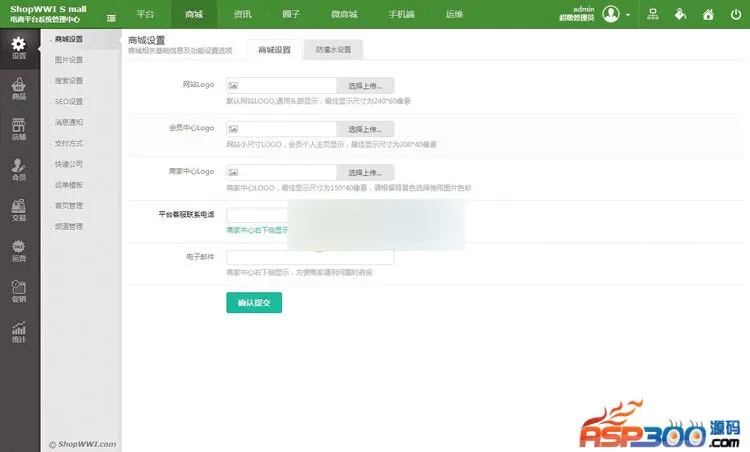Screen dimensions: 750x452
Task: Select the 微商城 top navigation item
Action: [x=346, y=14]
